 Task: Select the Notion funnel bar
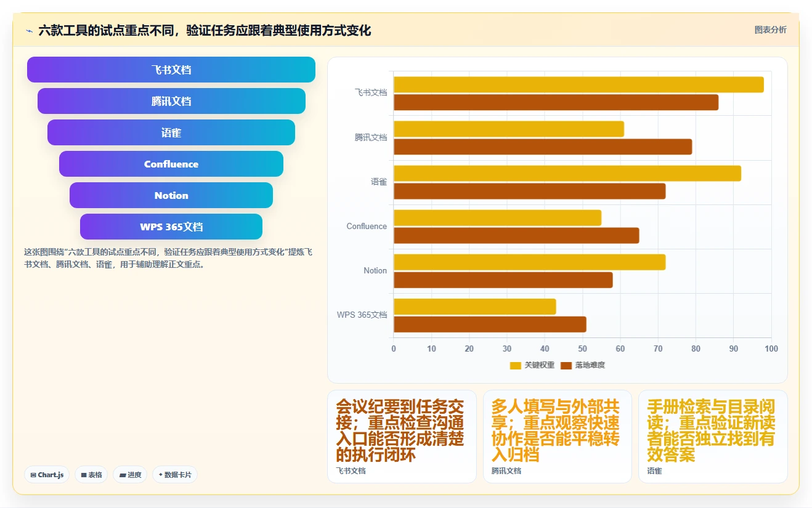[x=171, y=195]
